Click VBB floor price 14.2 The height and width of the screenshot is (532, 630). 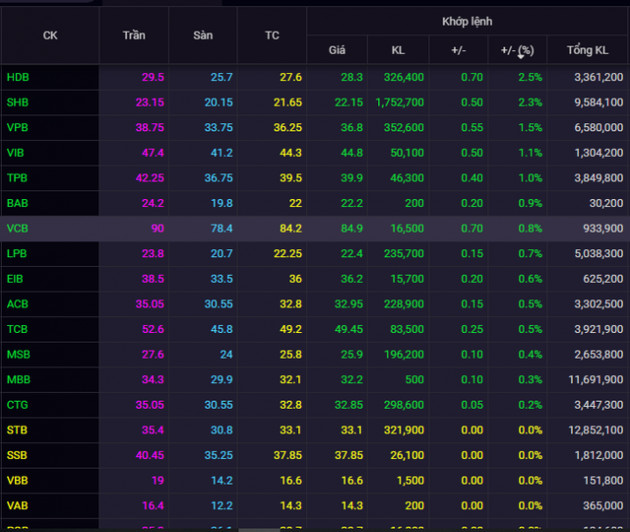click(x=222, y=480)
